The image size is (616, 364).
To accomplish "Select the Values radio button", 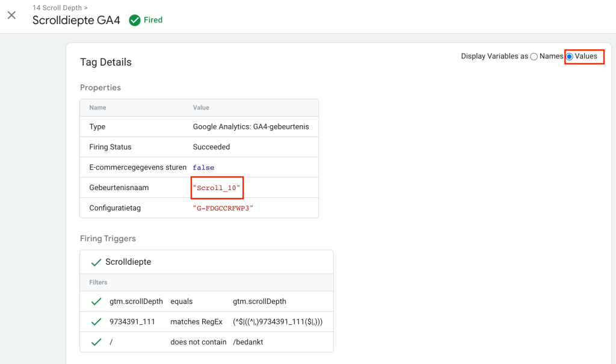I will 570,57.
